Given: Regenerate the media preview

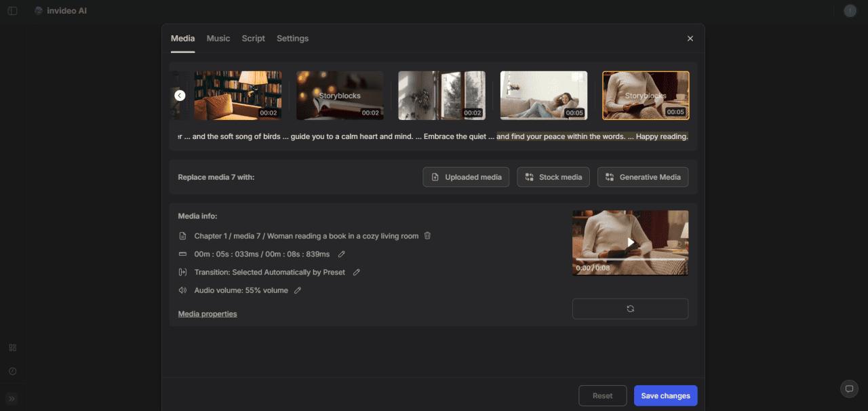Looking at the screenshot, I should (630, 309).
